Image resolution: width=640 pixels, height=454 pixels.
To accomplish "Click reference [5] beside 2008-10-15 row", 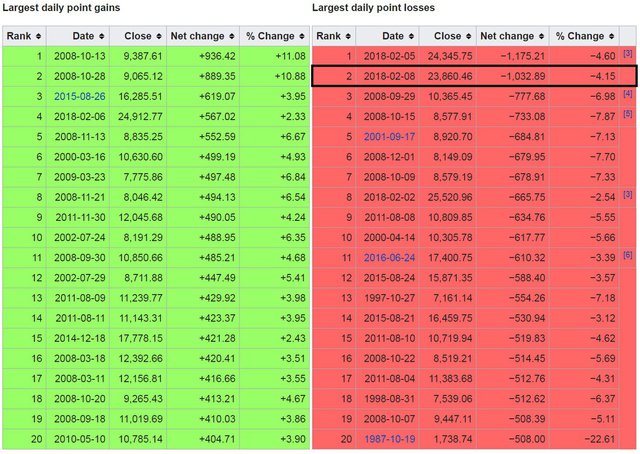I will (x=627, y=114).
